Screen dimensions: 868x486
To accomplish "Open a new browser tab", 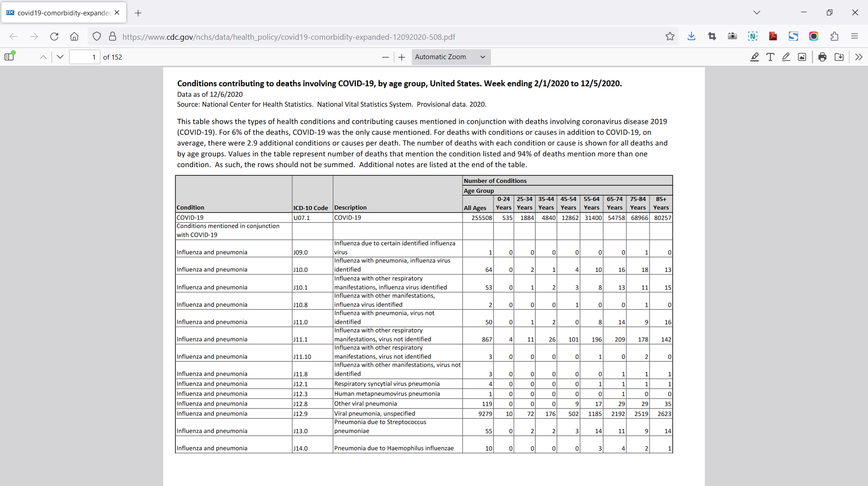I will tap(138, 13).
